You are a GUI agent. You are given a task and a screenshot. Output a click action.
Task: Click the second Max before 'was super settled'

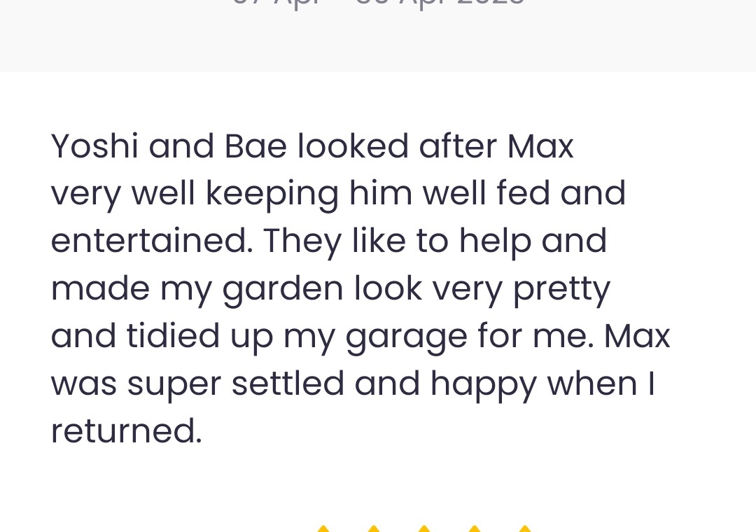637,336
